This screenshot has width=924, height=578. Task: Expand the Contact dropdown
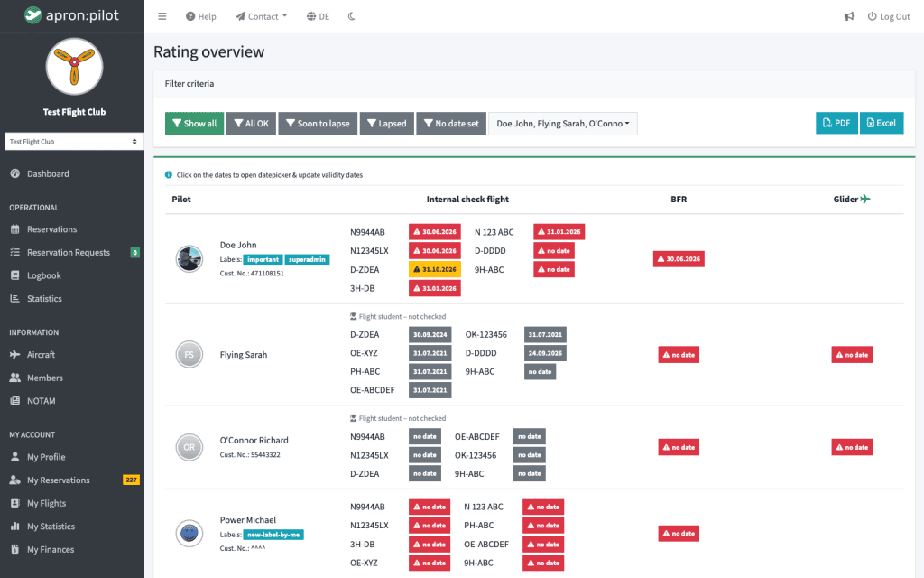(262, 16)
